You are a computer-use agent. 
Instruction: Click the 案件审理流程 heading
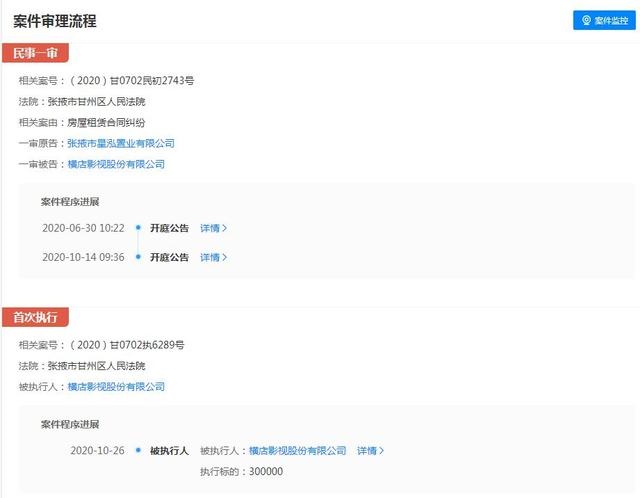(x=55, y=21)
